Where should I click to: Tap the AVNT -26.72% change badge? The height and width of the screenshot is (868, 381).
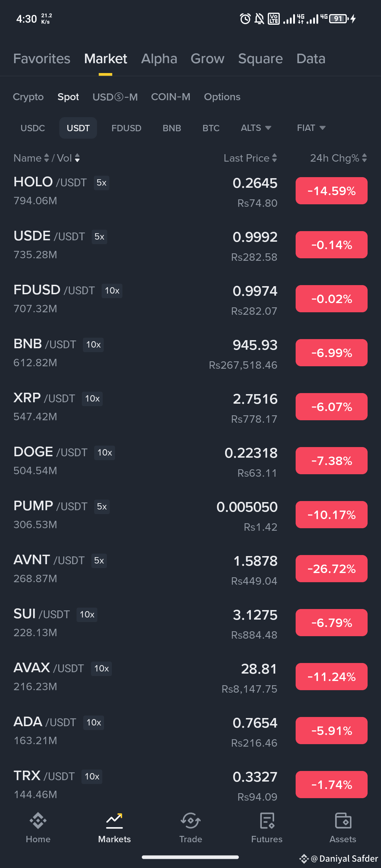[x=332, y=569]
